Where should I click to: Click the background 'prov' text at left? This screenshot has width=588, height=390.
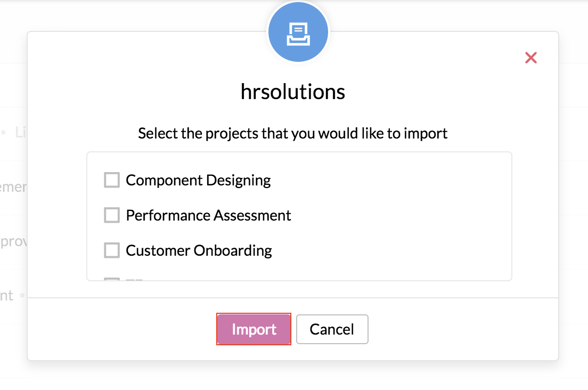tap(13, 241)
